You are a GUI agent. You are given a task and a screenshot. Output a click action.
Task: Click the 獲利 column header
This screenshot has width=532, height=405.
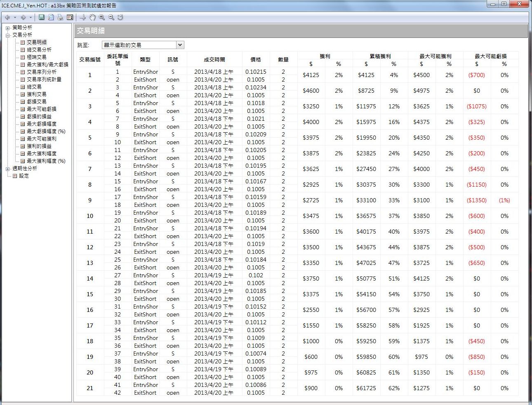point(325,56)
